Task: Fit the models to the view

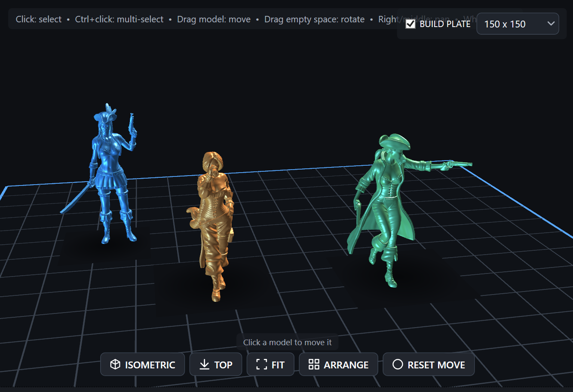Action: [x=270, y=365]
